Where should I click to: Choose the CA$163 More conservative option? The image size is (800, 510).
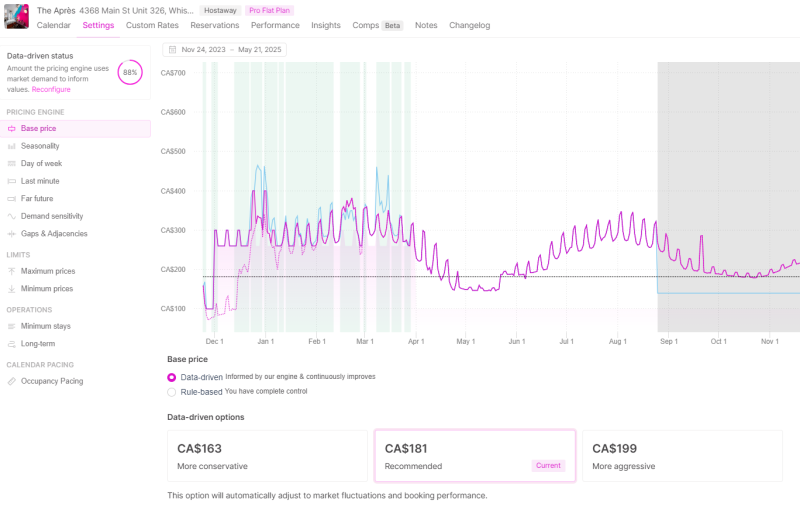pos(267,456)
